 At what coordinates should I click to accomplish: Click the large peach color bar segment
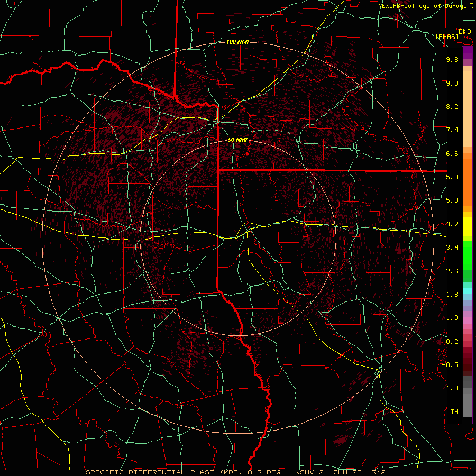click(467, 109)
